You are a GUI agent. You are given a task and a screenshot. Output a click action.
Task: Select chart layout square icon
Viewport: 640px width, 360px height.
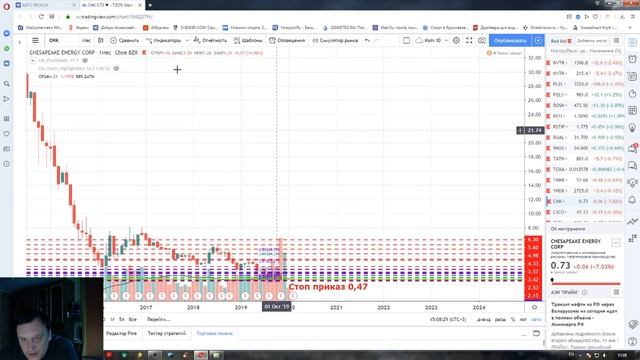point(406,40)
